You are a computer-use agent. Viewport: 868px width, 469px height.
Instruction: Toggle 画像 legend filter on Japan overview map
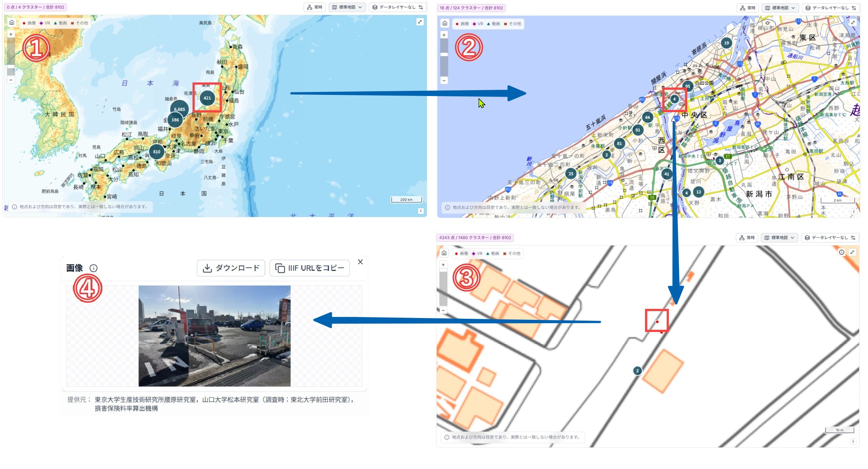coord(29,23)
